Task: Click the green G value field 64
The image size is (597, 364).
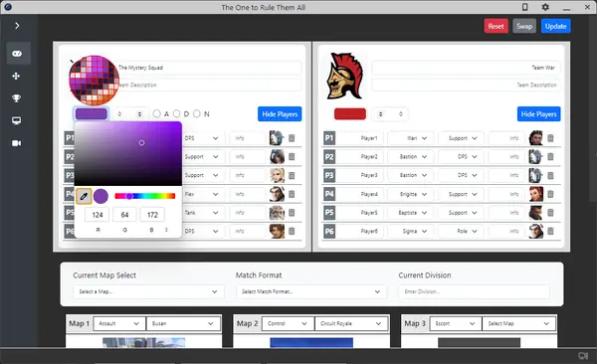Action: coord(125,215)
